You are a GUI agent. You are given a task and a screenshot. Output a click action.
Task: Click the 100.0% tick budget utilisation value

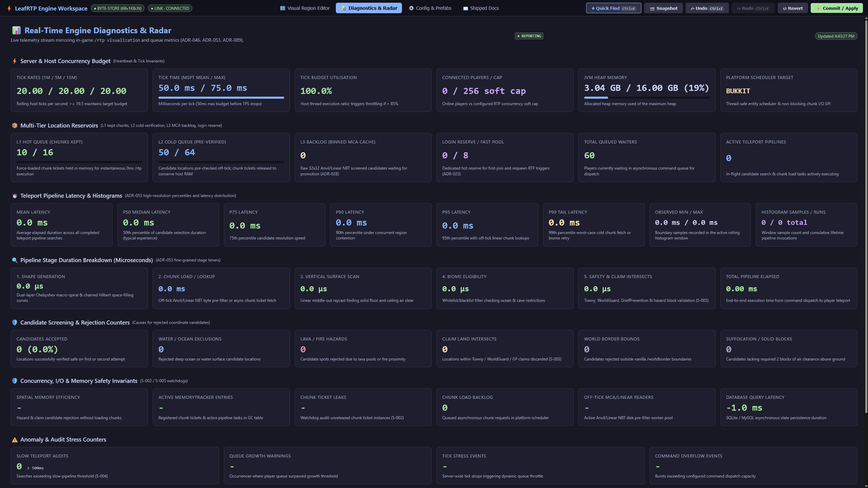point(316,91)
